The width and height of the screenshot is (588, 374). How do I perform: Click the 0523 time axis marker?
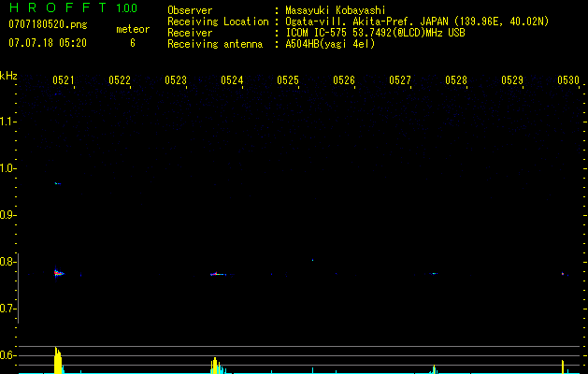click(x=176, y=79)
